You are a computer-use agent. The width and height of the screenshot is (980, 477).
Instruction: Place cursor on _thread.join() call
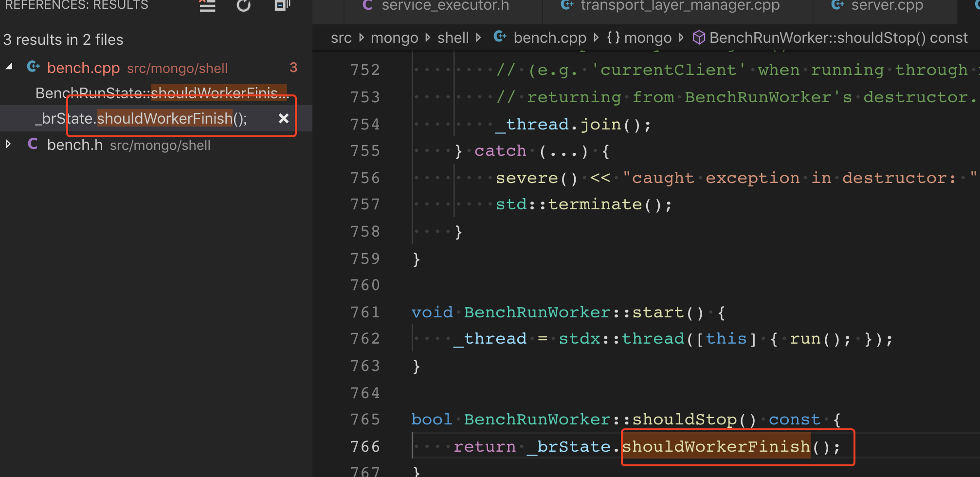[x=573, y=125]
